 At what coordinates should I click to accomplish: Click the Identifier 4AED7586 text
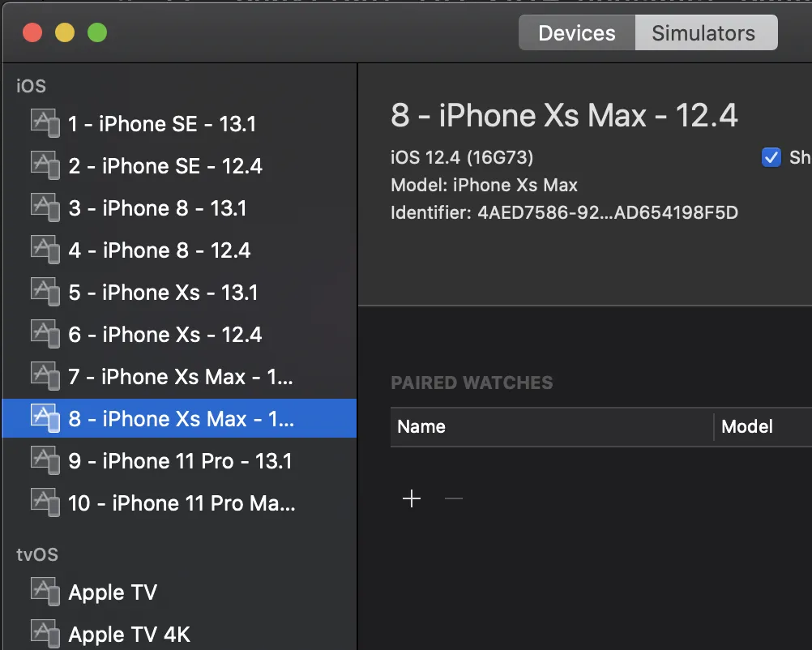point(564,212)
